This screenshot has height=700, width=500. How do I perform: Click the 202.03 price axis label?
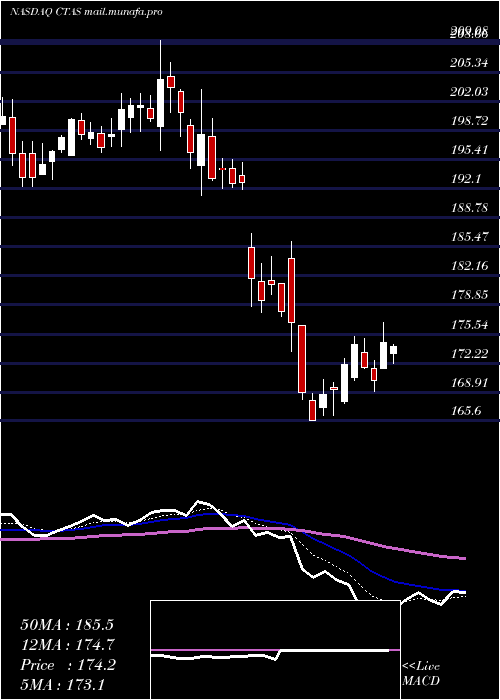click(x=468, y=92)
